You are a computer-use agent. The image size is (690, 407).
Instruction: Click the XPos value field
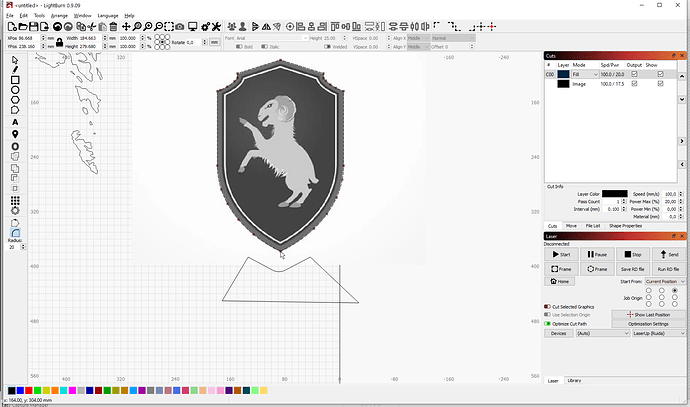click(29, 38)
